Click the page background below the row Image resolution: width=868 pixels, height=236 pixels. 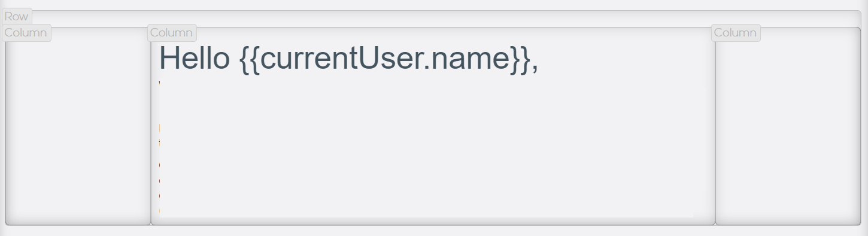tap(434, 232)
